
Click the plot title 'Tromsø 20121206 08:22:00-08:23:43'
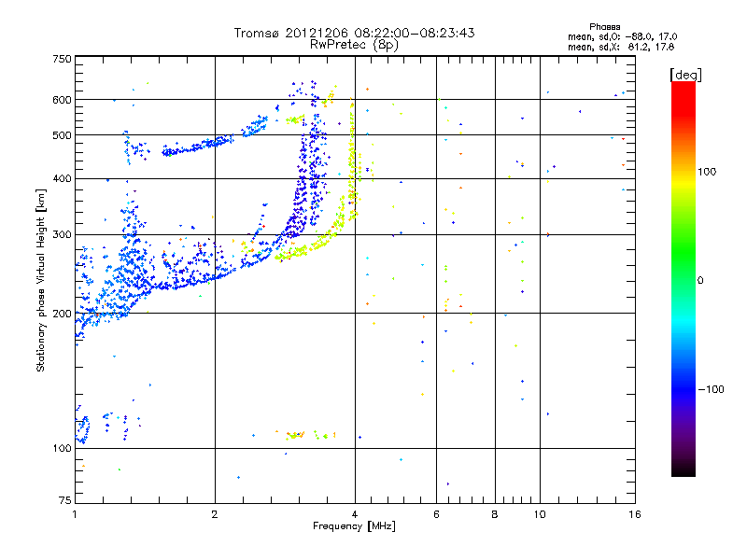click(x=354, y=33)
